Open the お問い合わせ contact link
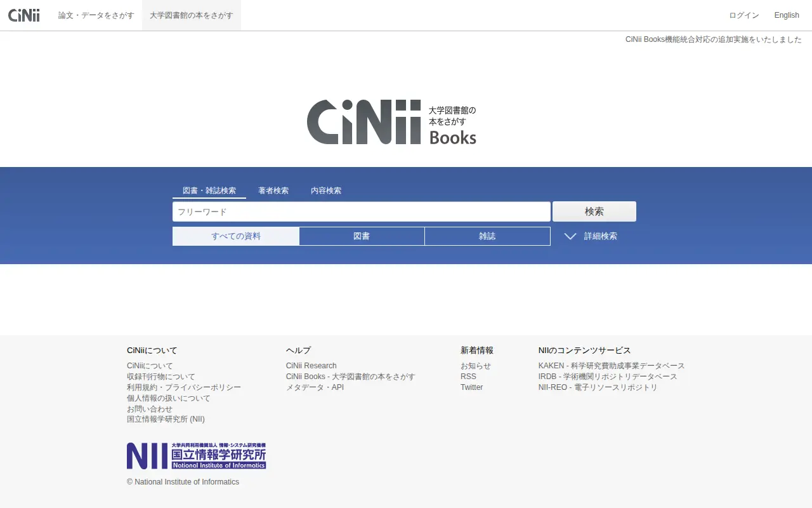 pyautogui.click(x=150, y=409)
